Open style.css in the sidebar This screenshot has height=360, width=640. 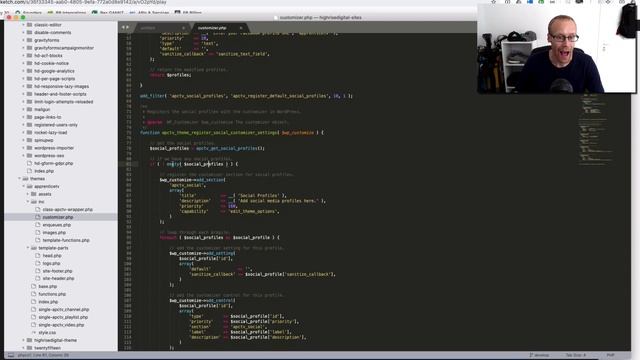click(x=47, y=333)
